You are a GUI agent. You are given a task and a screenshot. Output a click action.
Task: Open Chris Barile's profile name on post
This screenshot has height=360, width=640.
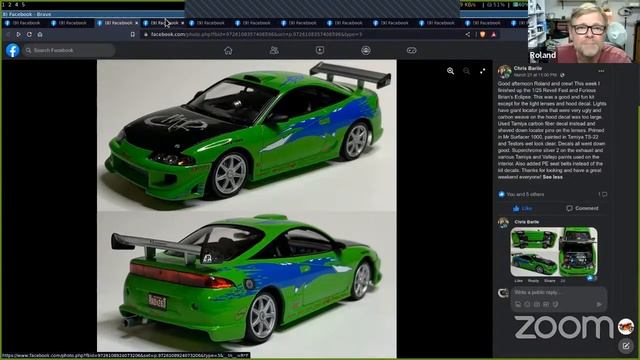coord(528,68)
